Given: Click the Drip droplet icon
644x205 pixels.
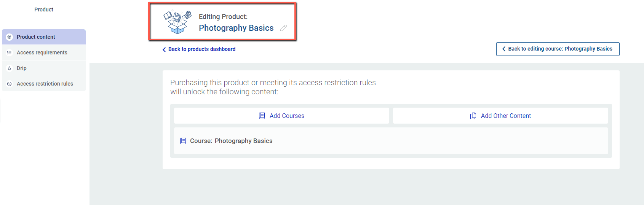Looking at the screenshot, I should (10, 68).
